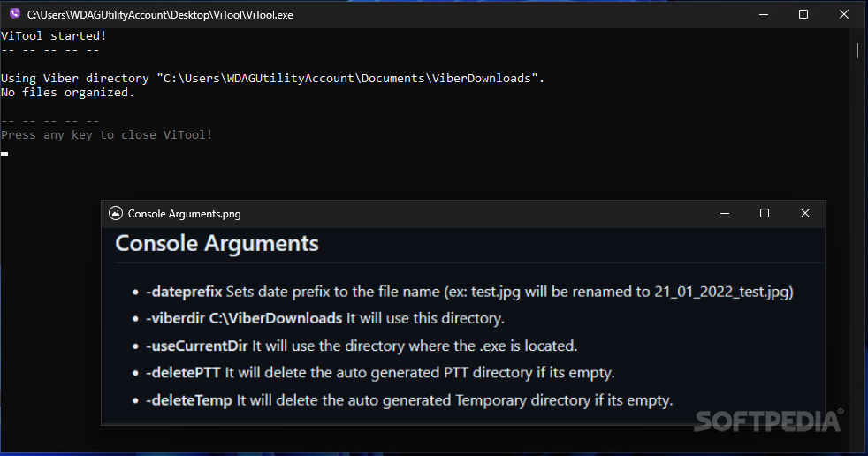Maximize the Console Arguments.png window

click(x=765, y=213)
